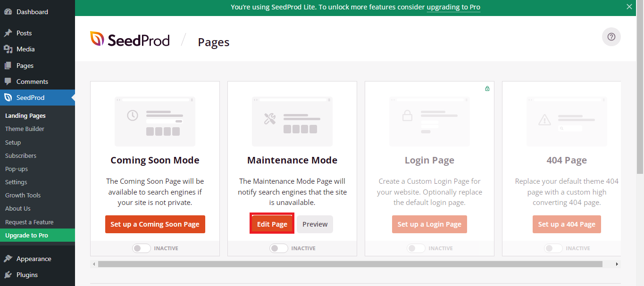Toggle the Login Page inactive switch
The width and height of the screenshot is (644, 286).
point(416,248)
